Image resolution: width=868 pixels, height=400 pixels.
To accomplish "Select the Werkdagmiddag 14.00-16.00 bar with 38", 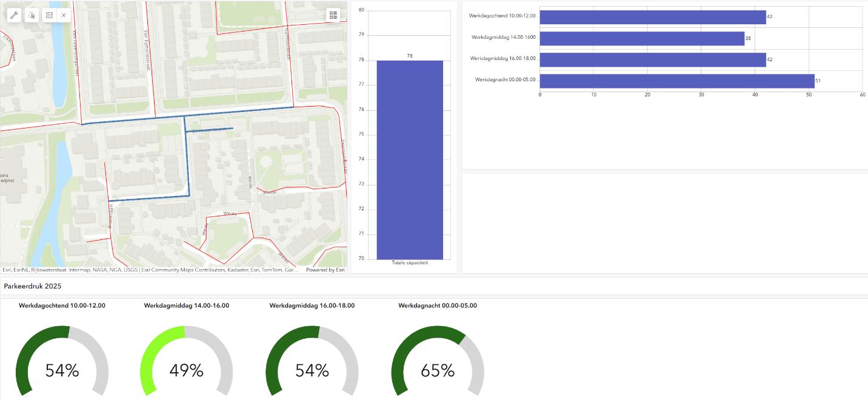I will pos(641,39).
